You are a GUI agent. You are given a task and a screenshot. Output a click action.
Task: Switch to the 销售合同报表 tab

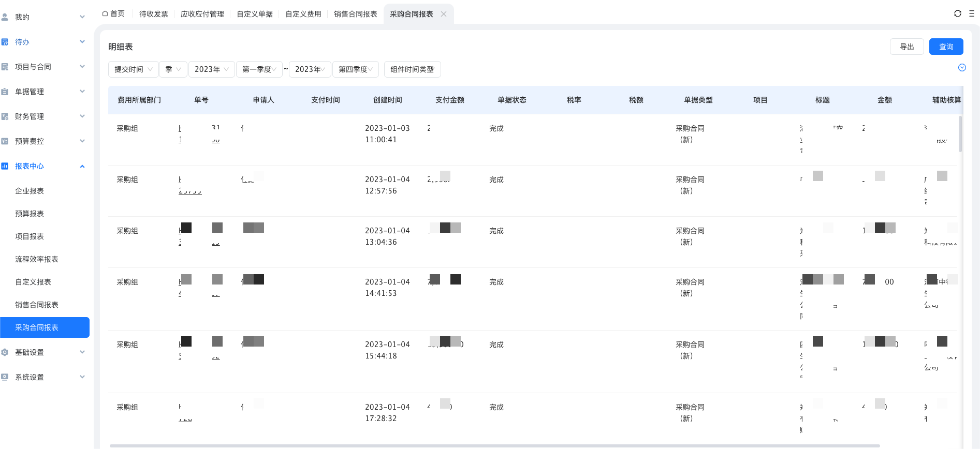tap(355, 14)
